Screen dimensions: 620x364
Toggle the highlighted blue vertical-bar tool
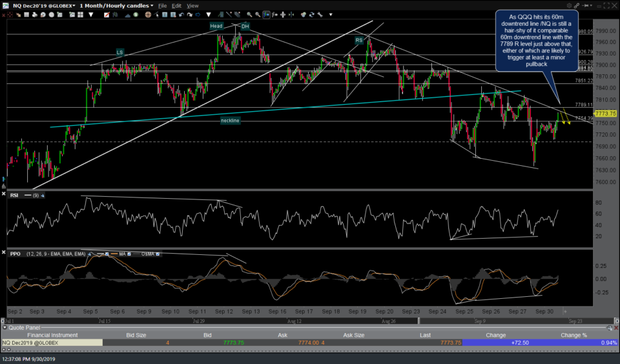[266, 15]
